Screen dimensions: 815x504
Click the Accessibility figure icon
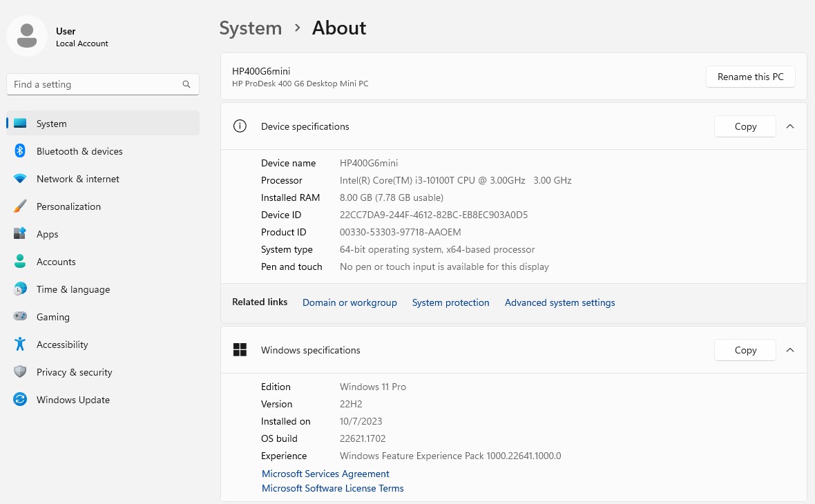(x=20, y=344)
